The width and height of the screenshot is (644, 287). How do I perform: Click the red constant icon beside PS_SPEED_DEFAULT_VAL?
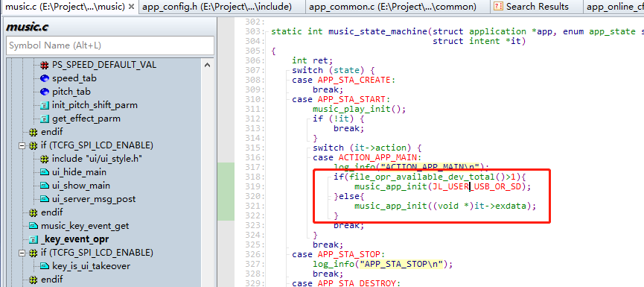click(45, 65)
